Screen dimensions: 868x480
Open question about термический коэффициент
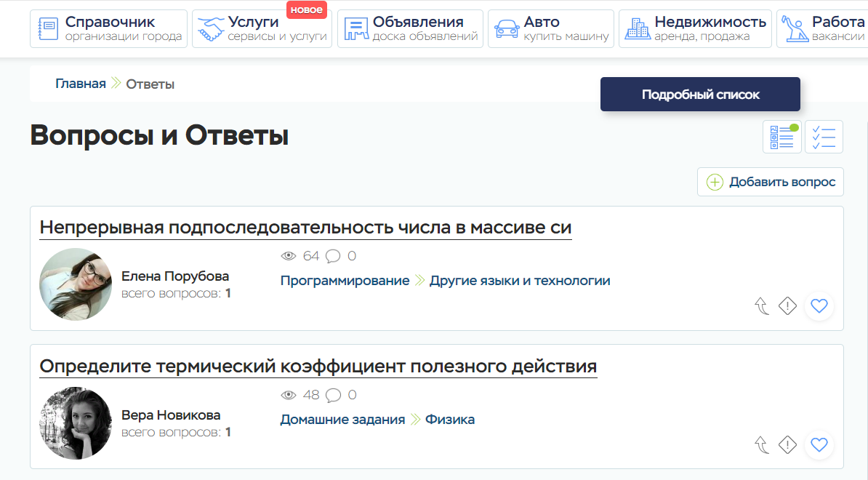point(318,366)
